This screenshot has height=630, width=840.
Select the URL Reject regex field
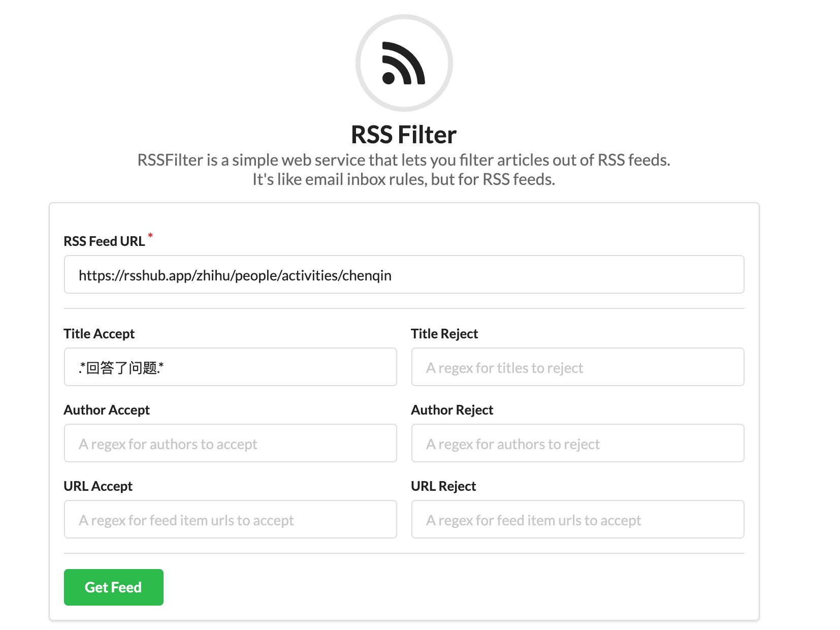pos(577,519)
